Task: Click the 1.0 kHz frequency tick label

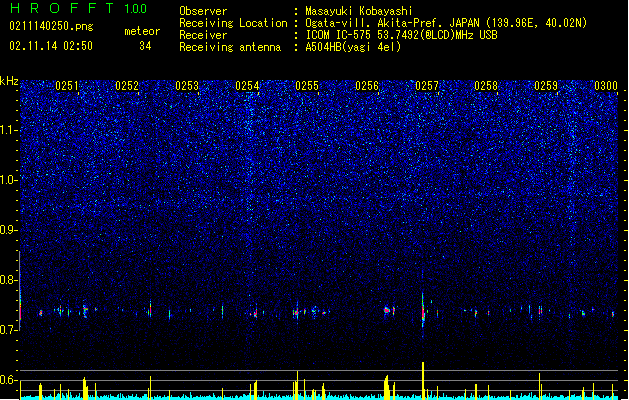Action: [9, 180]
